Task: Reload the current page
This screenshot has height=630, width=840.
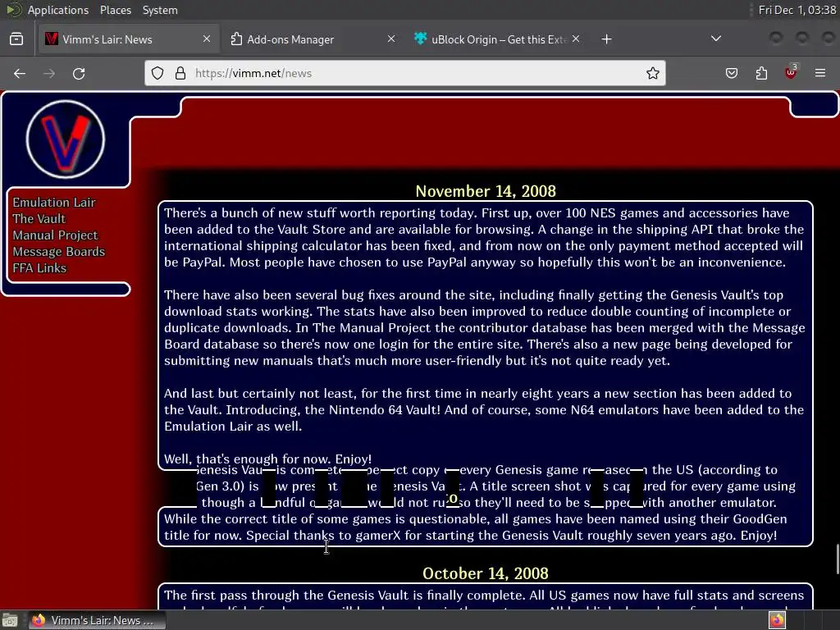Action: [x=79, y=73]
